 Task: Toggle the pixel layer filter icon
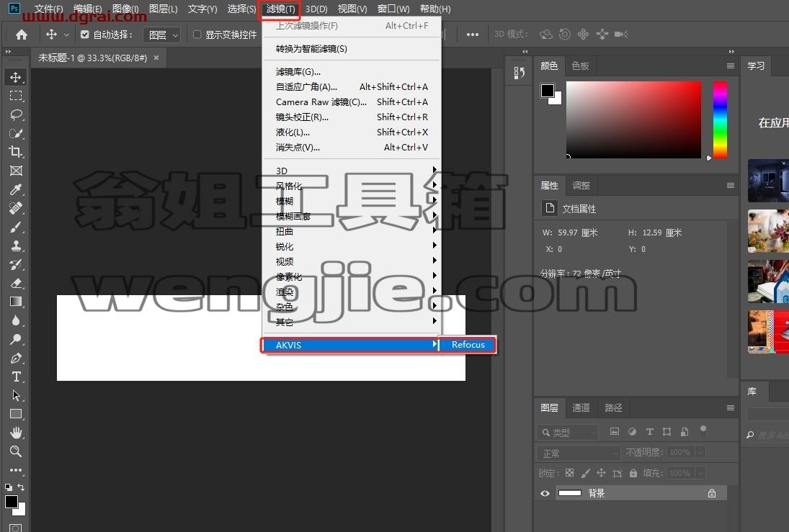point(615,431)
